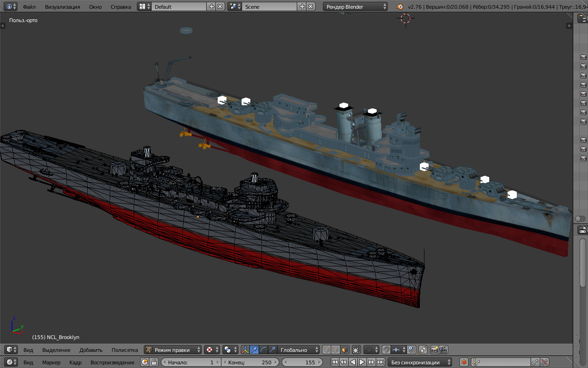Click the rotate manipulator arc icon
Image resolution: width=588 pixels, height=368 pixels.
click(263, 350)
